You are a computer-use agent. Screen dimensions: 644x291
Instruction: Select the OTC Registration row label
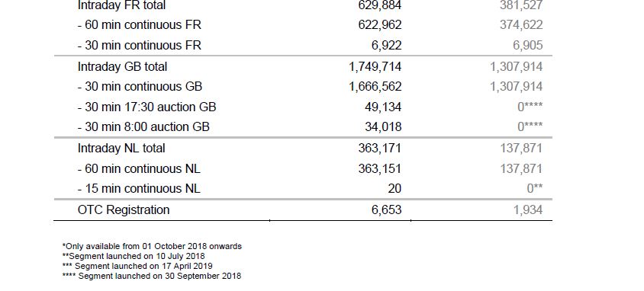pyautogui.click(x=124, y=209)
